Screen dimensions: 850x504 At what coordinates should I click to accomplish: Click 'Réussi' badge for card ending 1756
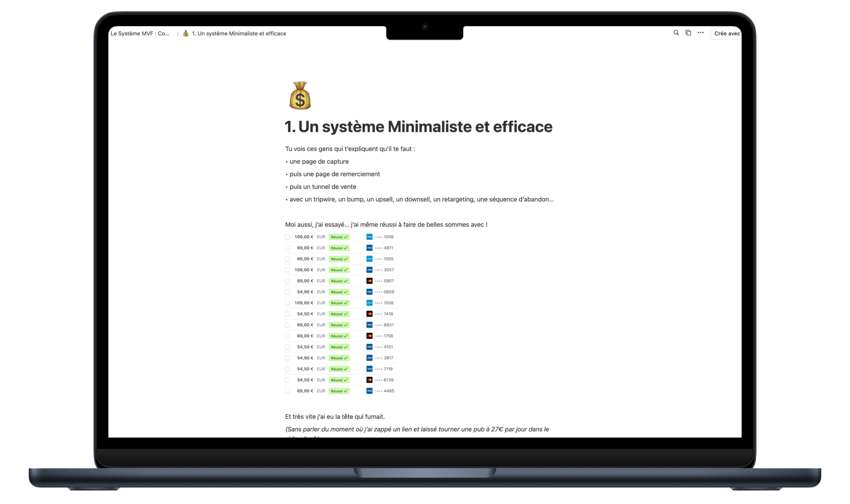[339, 336]
